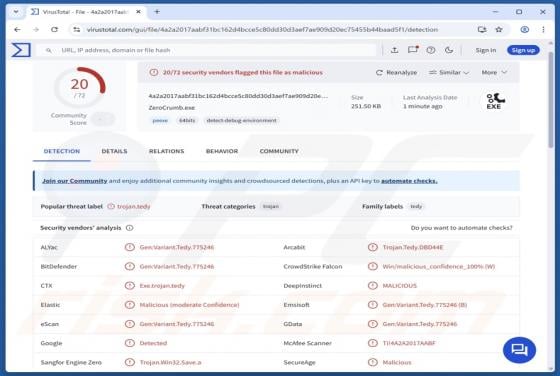This screenshot has height=376, width=560.
Task: Select the Relations tab
Action: point(166,151)
